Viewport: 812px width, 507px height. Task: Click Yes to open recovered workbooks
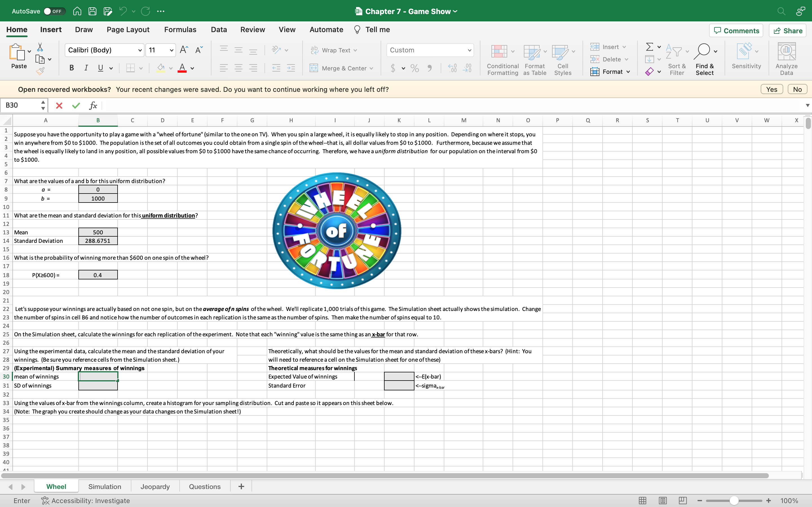coord(771,90)
